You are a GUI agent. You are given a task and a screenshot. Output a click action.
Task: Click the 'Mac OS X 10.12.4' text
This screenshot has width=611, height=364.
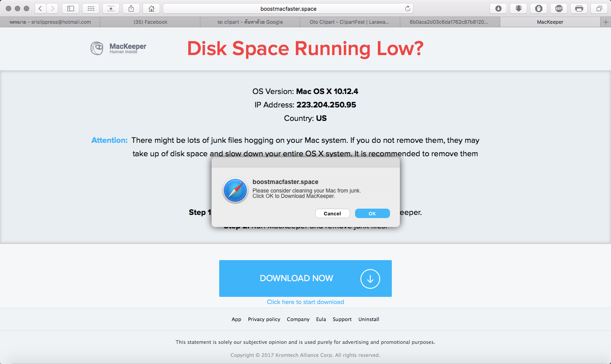tap(327, 91)
